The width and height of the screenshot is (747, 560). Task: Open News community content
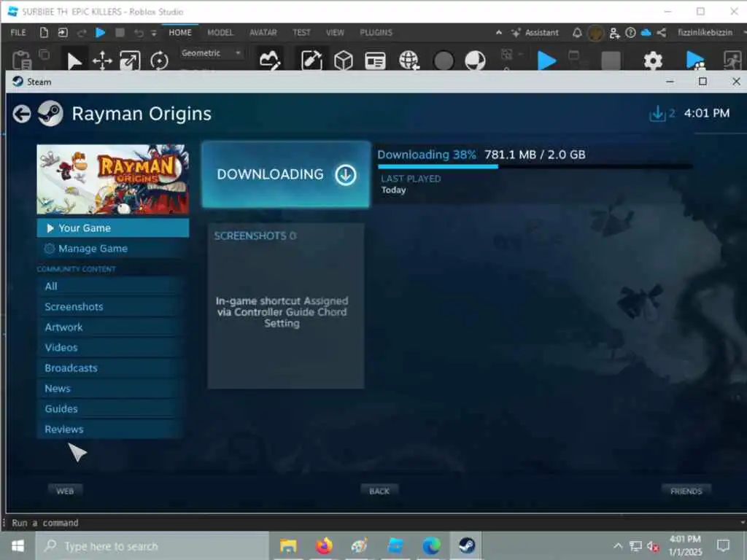pos(111,389)
